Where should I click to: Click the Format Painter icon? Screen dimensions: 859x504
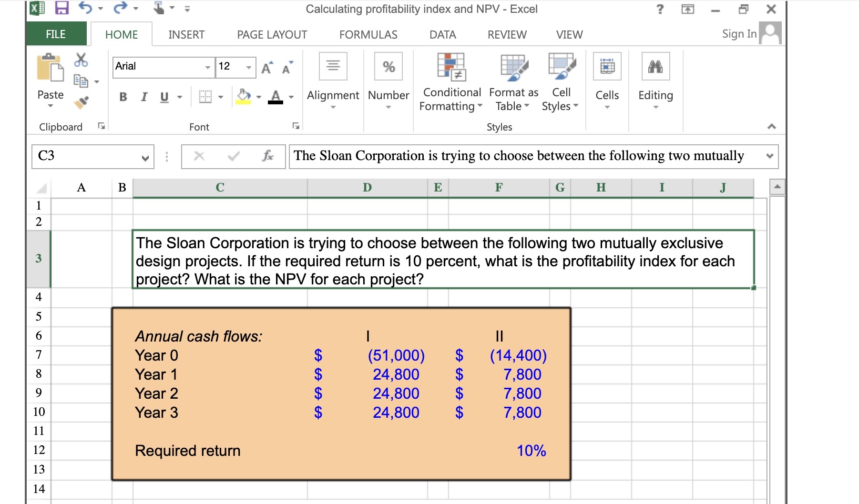click(81, 101)
